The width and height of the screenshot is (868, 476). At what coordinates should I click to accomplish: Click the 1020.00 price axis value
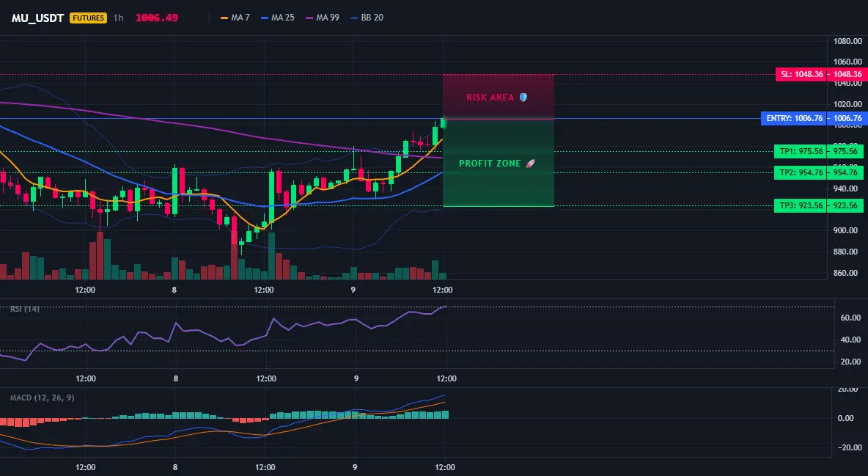coord(848,104)
